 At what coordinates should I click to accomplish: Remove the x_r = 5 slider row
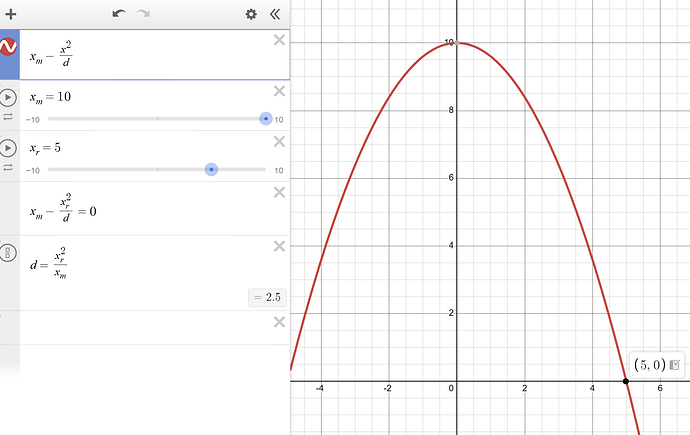pyautogui.click(x=279, y=142)
